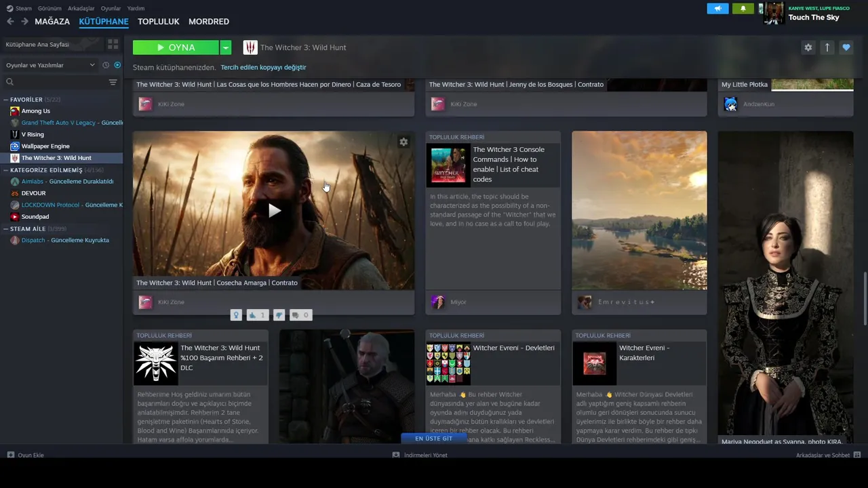Open the Geralt screenshot thumbnail

pos(347,386)
